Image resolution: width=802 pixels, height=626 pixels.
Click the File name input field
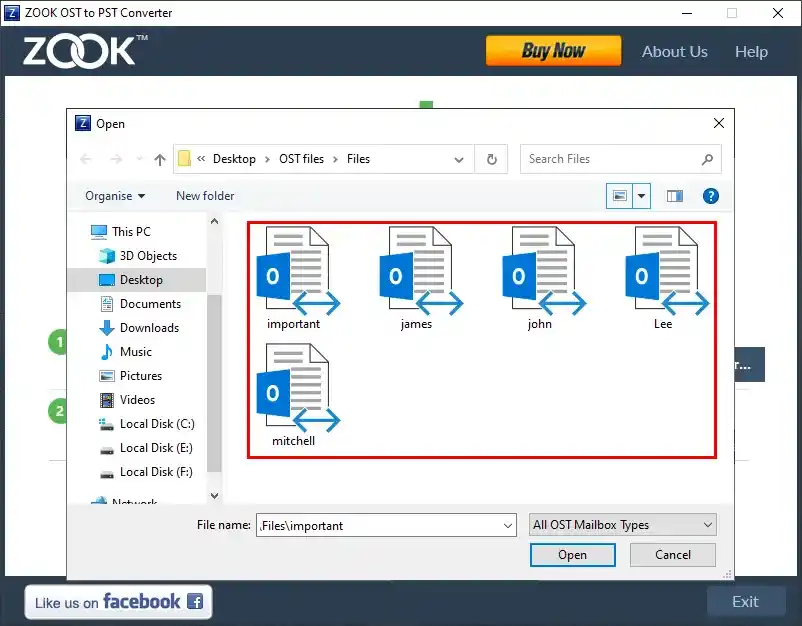[386, 525]
